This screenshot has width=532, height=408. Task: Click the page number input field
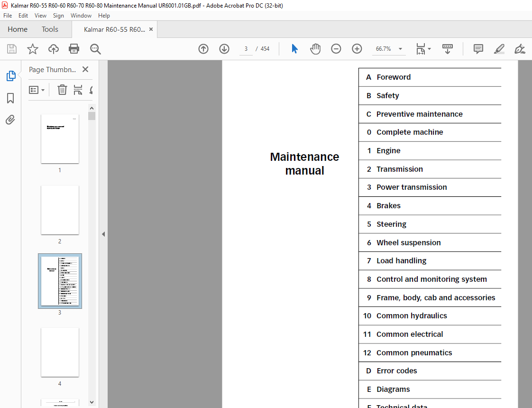246,49
